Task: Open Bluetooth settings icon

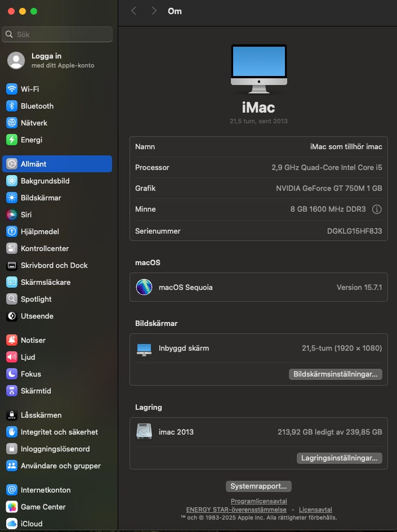Action: 12,106
